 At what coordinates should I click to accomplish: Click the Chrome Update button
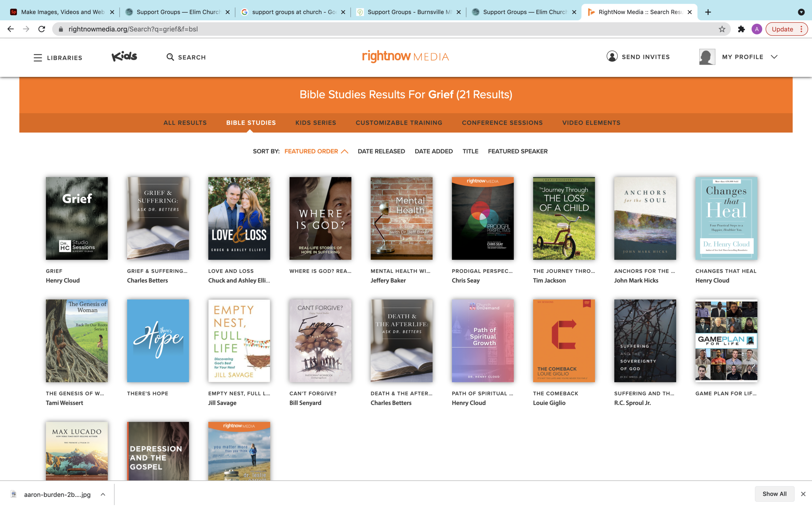pyautogui.click(x=782, y=29)
